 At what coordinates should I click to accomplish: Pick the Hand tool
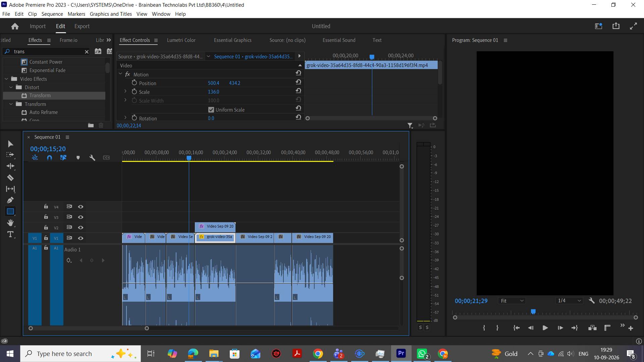tap(10, 223)
